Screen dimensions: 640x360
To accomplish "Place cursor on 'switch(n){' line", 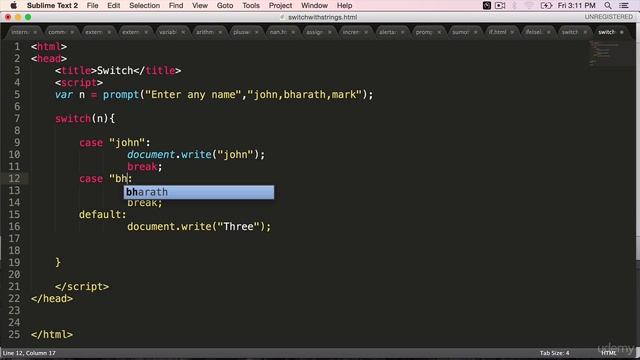I will point(85,118).
